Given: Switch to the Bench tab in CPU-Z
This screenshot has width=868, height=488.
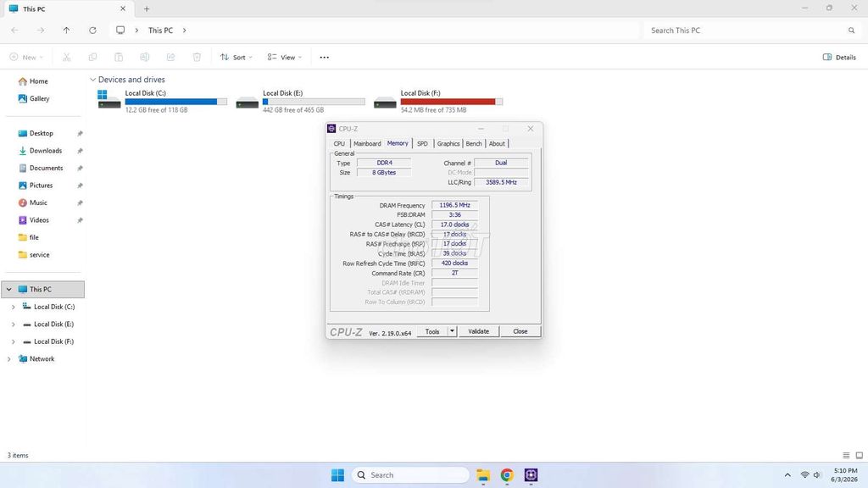Looking at the screenshot, I should click(474, 143).
